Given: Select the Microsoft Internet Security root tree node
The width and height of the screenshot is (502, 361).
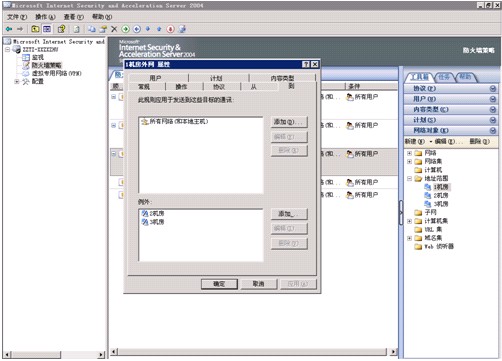Looking at the screenshot, I should tap(58, 42).
